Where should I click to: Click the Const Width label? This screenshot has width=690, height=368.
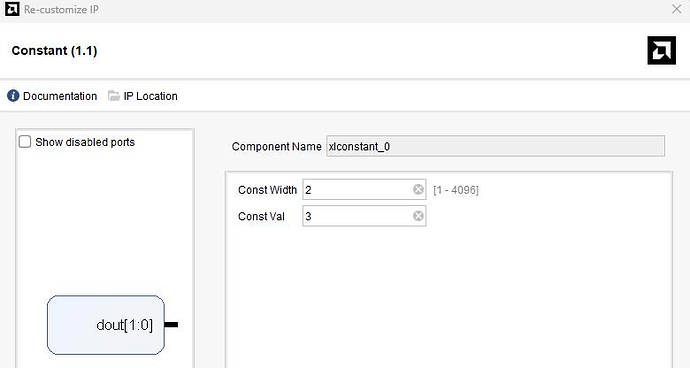pos(268,190)
